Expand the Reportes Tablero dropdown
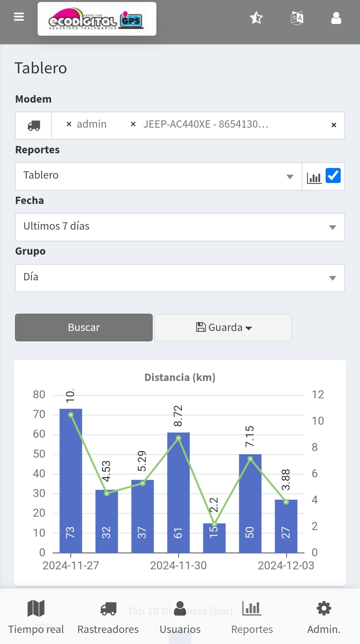360x644 pixels. (158, 176)
